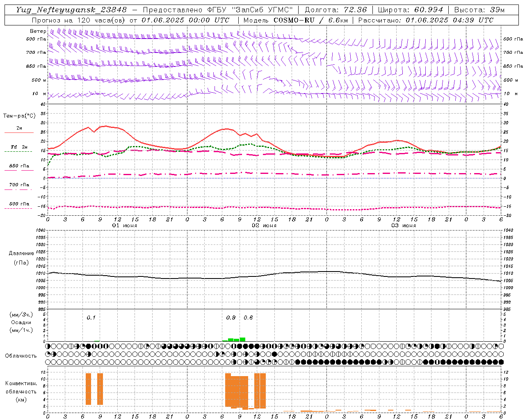This screenshot has width=525, height=420.
Task: Click the Td 2м dew point legend entry
Action: click(19, 147)
